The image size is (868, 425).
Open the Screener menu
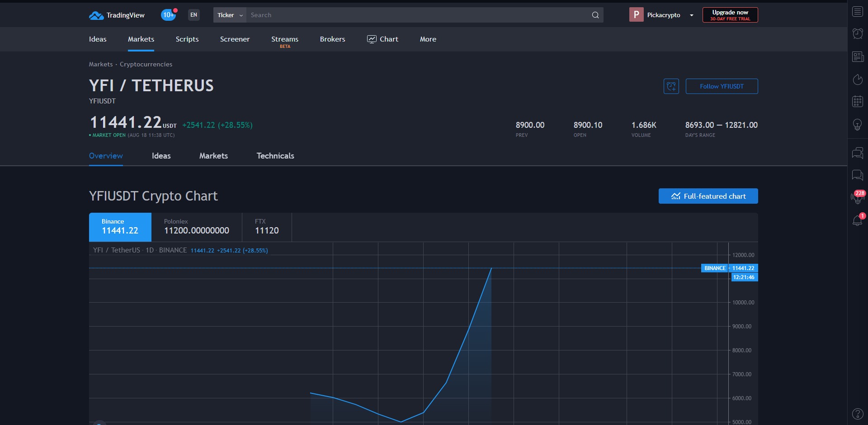[235, 39]
